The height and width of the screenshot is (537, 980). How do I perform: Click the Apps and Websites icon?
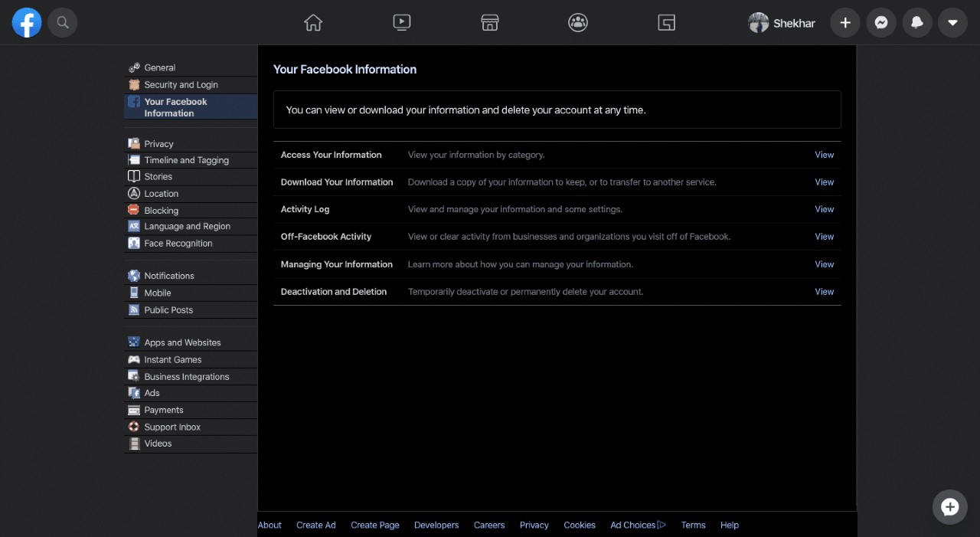[x=134, y=342]
